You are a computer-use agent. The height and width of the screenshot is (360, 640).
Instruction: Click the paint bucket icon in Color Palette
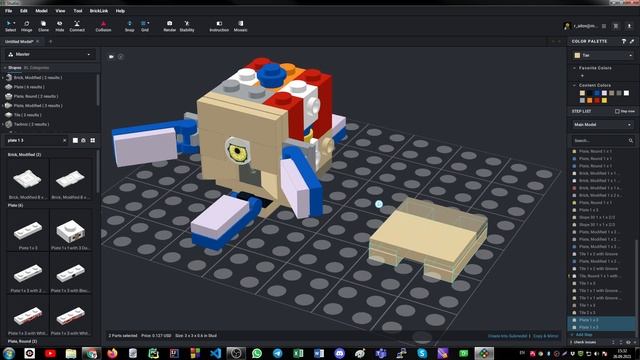(x=624, y=41)
